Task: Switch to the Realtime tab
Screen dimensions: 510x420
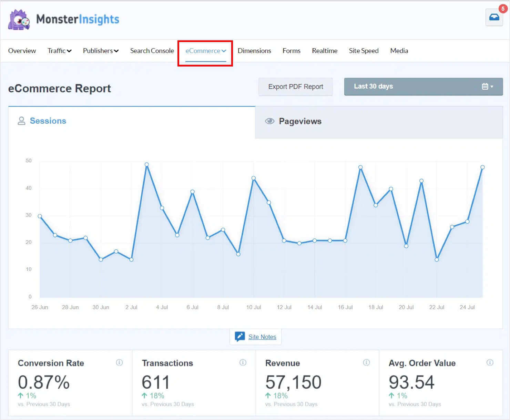Action: pos(324,51)
